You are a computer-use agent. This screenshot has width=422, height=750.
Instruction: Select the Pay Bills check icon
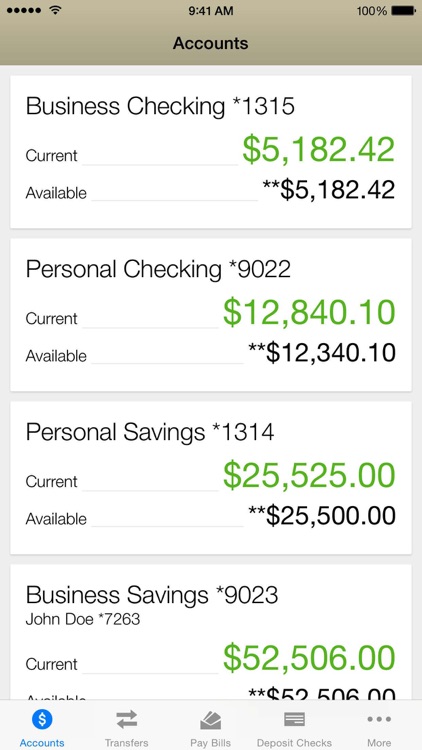[211, 719]
